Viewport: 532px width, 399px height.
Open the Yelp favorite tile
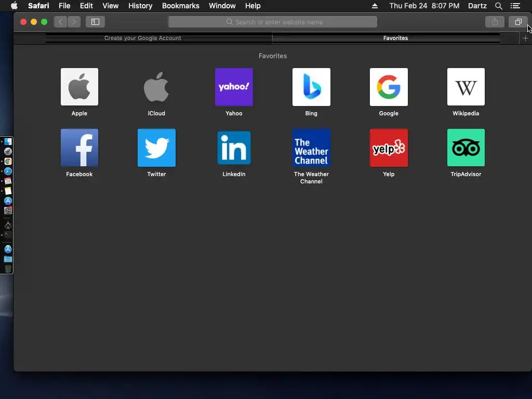(389, 148)
